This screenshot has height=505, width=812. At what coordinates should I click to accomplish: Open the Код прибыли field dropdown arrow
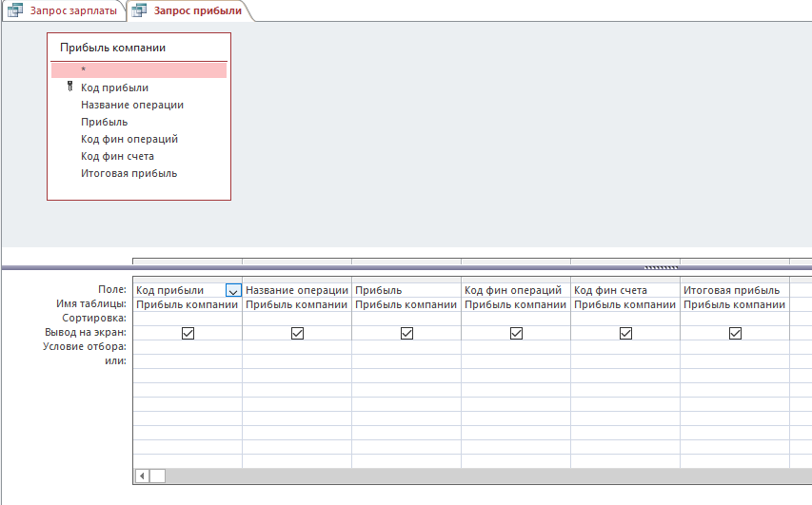pos(233,291)
